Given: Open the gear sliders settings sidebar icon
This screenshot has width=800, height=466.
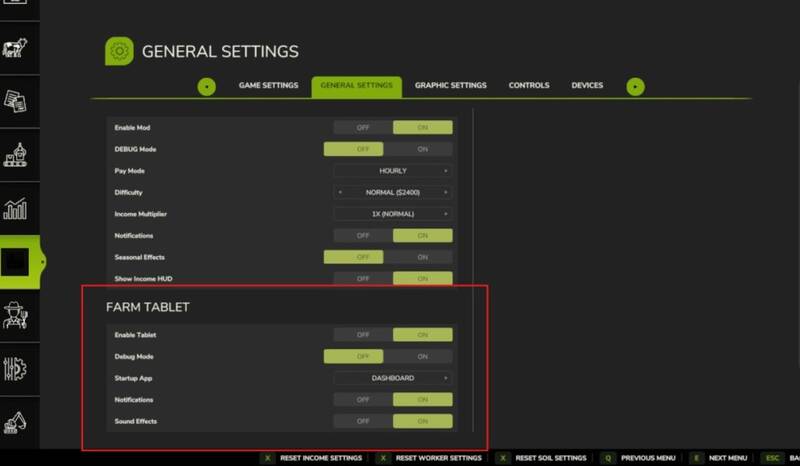Looking at the screenshot, I should coord(16,367).
